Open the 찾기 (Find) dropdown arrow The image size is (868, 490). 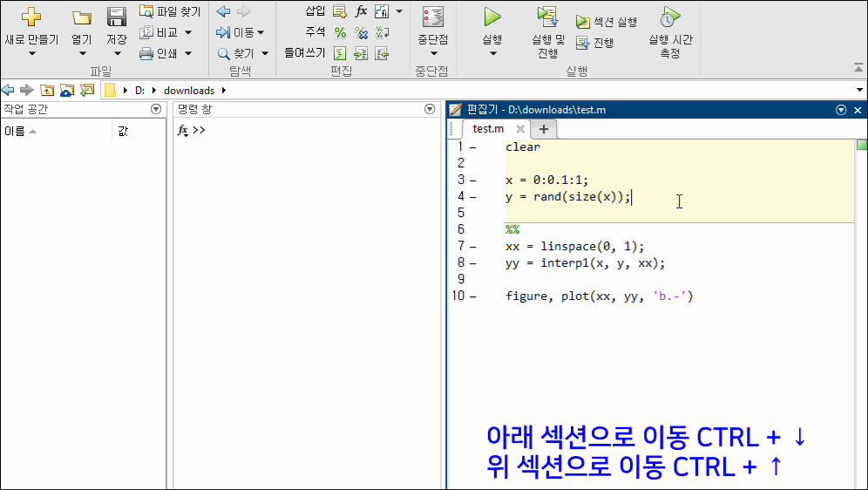(x=265, y=53)
